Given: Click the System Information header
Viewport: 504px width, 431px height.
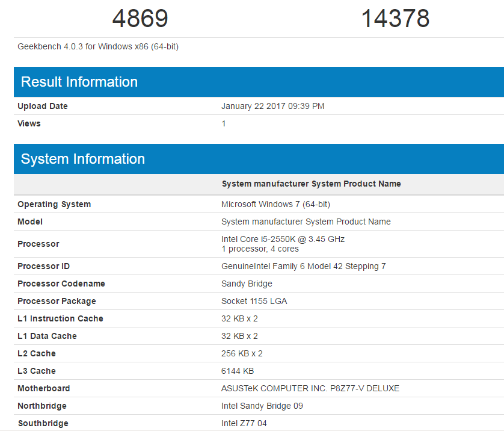Looking at the screenshot, I should tap(259, 159).
